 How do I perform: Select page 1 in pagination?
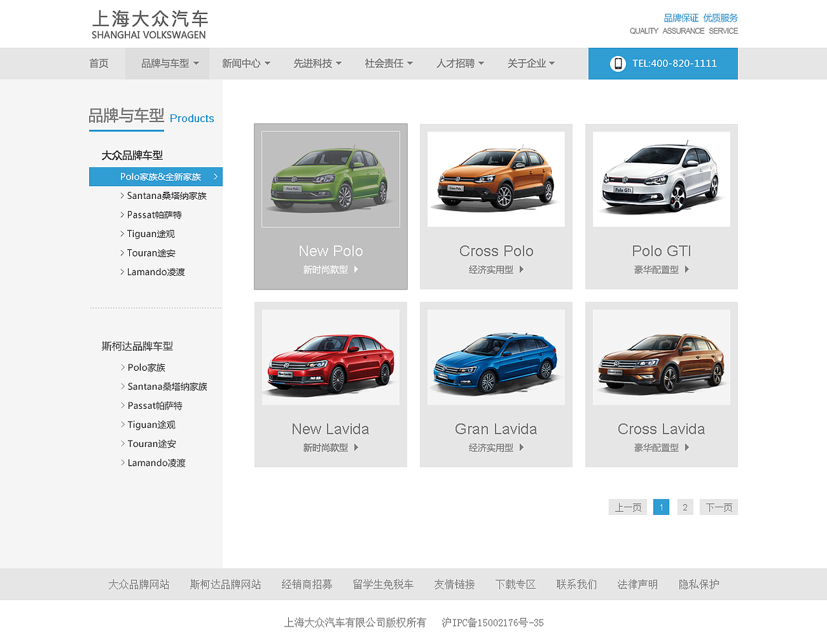tap(661, 507)
